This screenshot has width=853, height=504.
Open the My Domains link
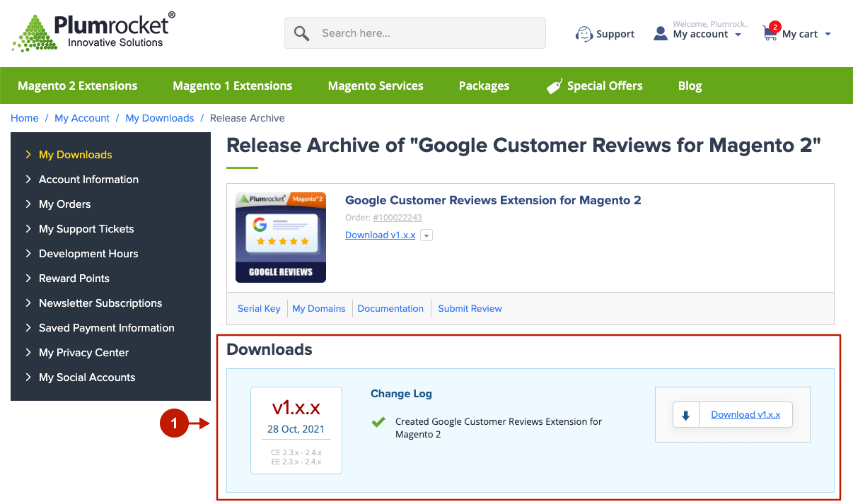(x=319, y=309)
